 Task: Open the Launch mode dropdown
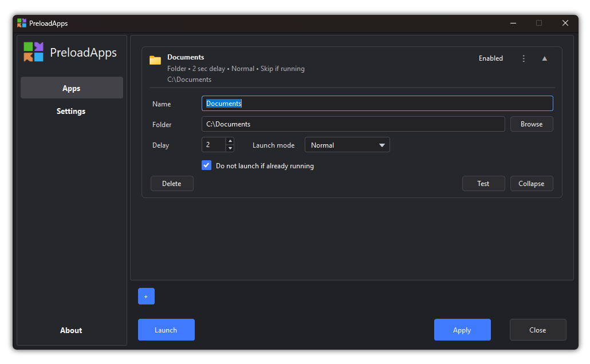(x=347, y=145)
